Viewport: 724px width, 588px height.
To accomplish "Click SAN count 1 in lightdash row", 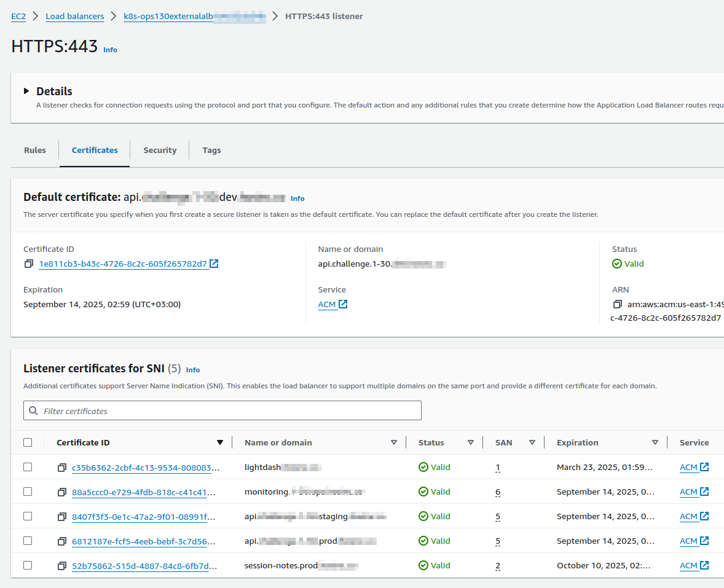I will (498, 468).
